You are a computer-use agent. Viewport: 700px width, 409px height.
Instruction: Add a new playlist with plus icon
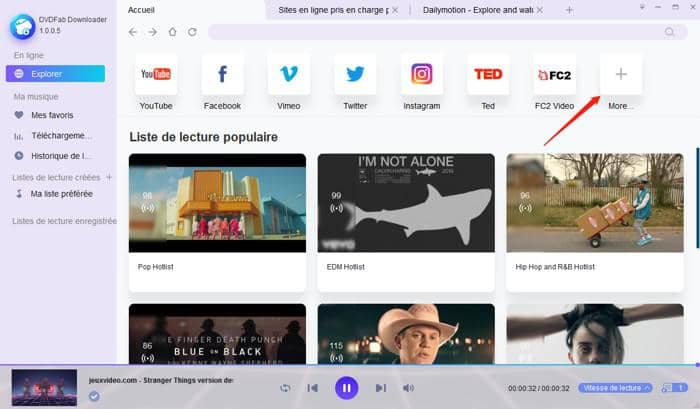tap(109, 177)
